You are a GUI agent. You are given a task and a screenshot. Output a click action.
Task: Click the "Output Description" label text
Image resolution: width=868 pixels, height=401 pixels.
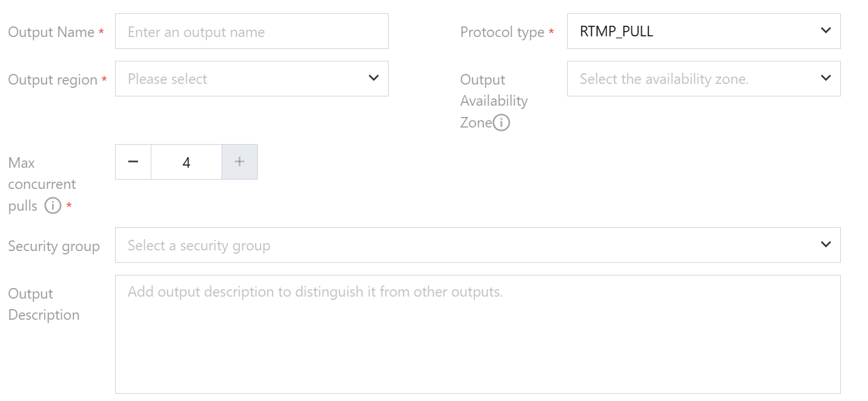[x=44, y=304]
